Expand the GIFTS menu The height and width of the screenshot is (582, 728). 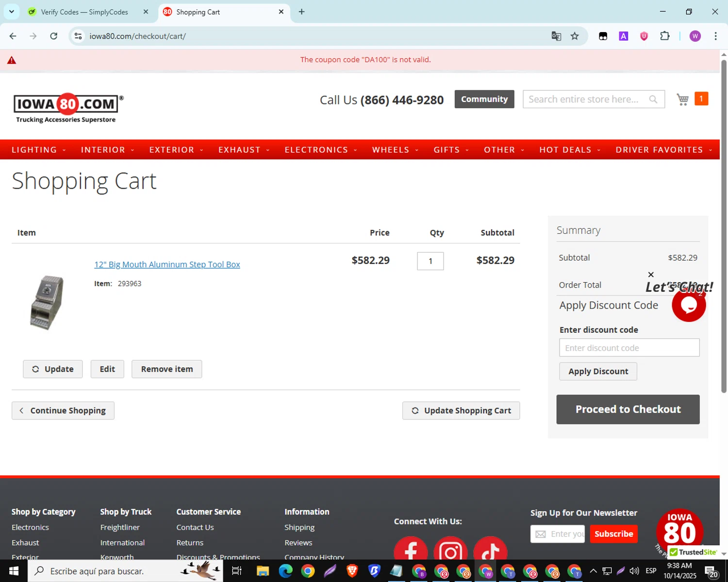(x=451, y=150)
